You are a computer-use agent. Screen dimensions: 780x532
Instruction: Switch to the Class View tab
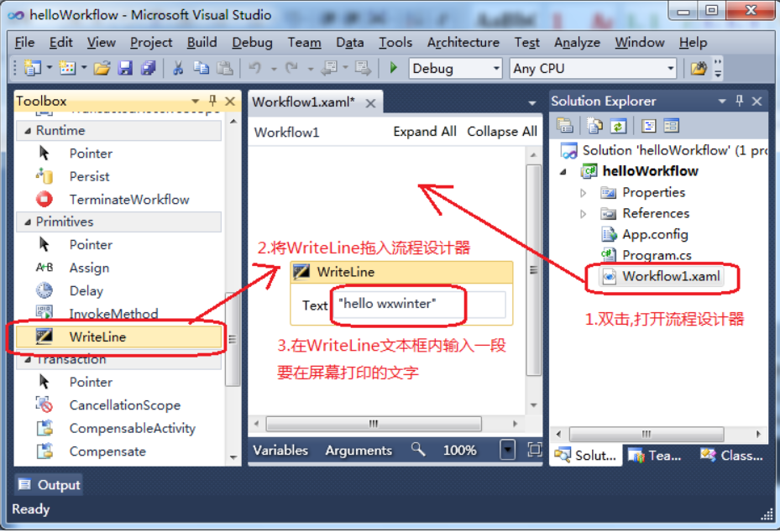(x=731, y=455)
